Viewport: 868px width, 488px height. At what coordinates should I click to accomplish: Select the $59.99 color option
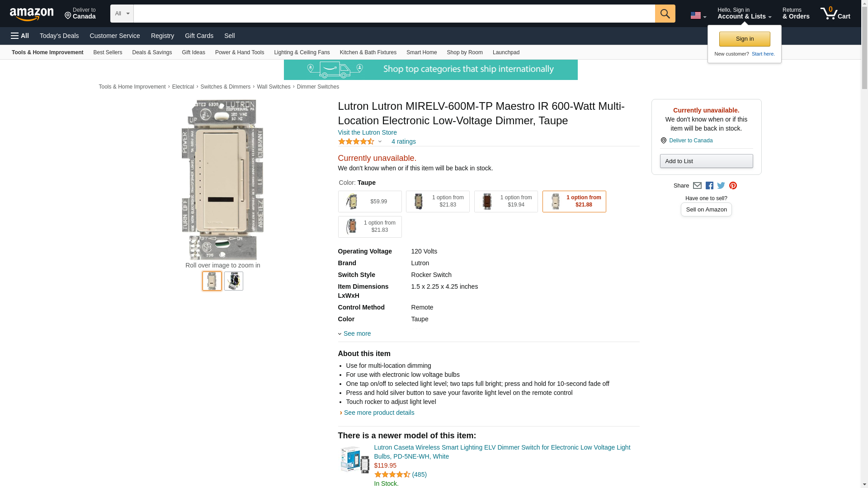[369, 202]
